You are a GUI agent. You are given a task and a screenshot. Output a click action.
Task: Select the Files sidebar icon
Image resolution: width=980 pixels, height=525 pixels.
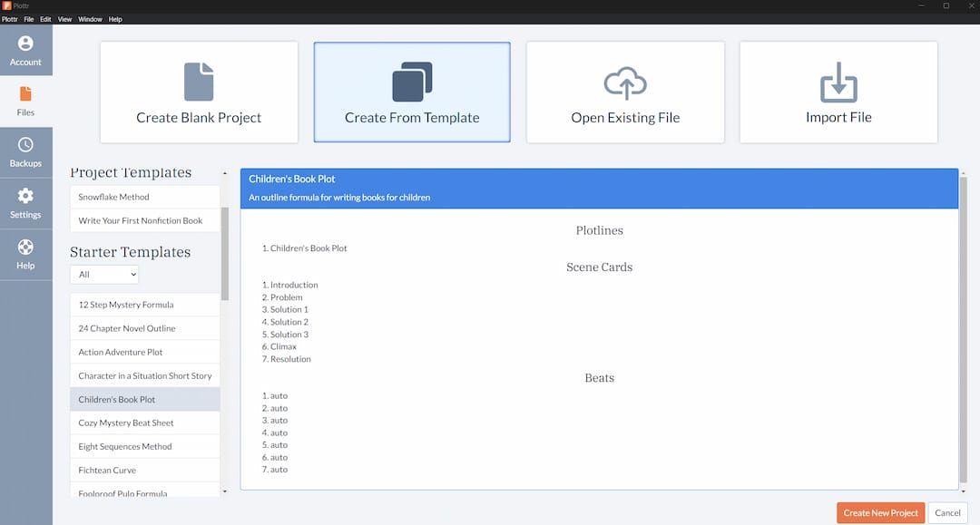(x=25, y=102)
